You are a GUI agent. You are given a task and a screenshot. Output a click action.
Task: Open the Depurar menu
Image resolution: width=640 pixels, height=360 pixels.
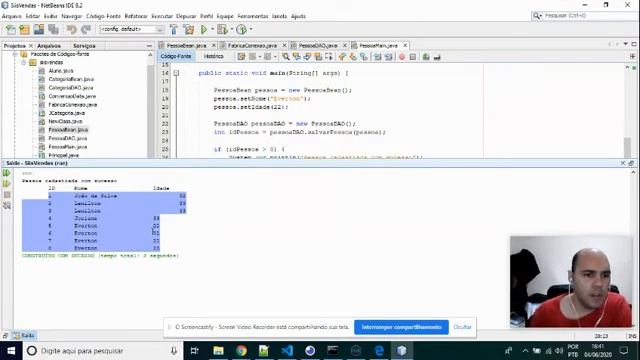point(186,16)
